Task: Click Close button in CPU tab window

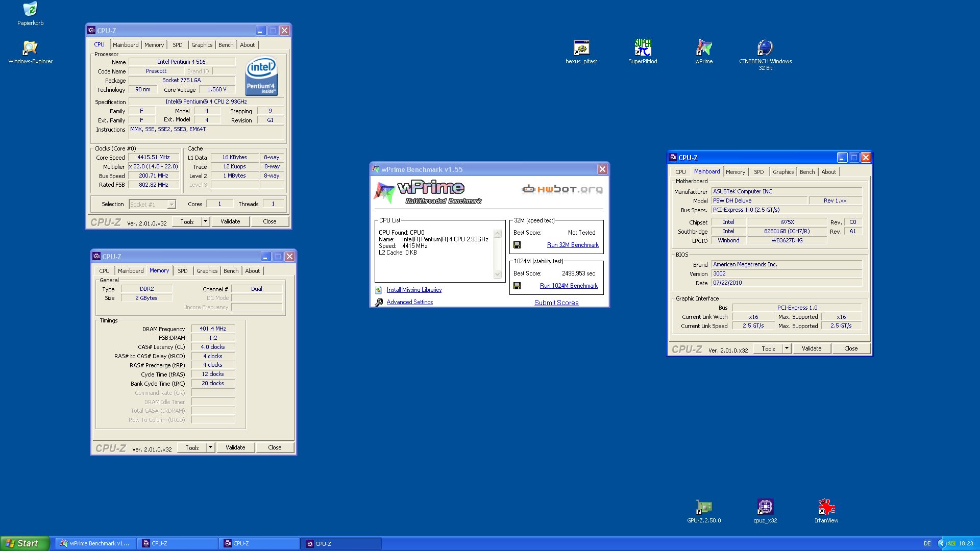Action: [x=269, y=221]
